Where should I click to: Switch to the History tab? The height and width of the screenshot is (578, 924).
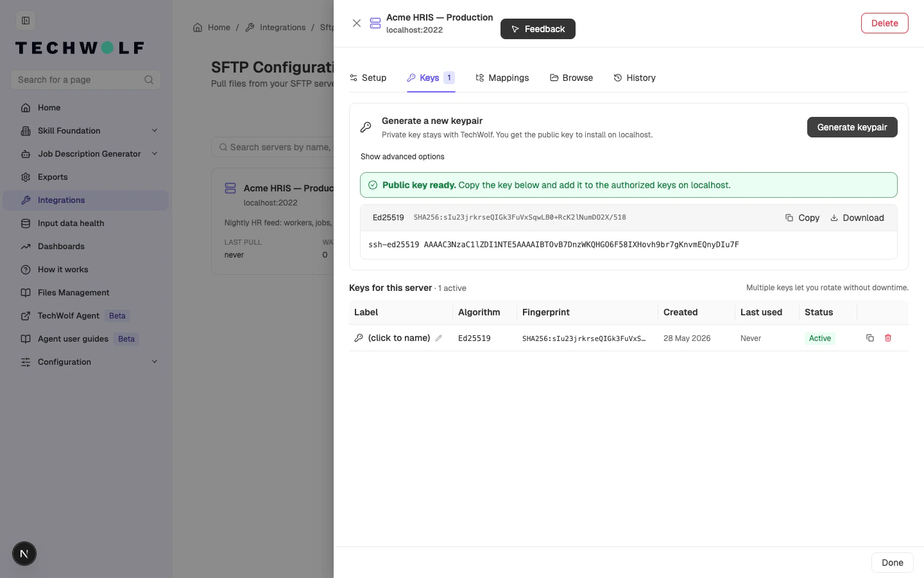[x=635, y=78]
